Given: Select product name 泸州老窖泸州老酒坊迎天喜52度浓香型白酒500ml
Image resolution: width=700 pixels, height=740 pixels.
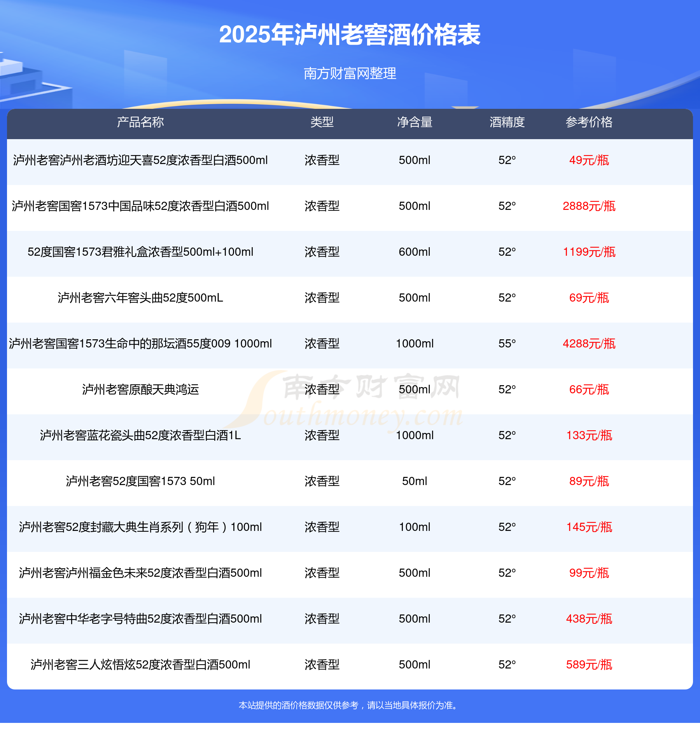Looking at the screenshot, I should pyautogui.click(x=140, y=160).
